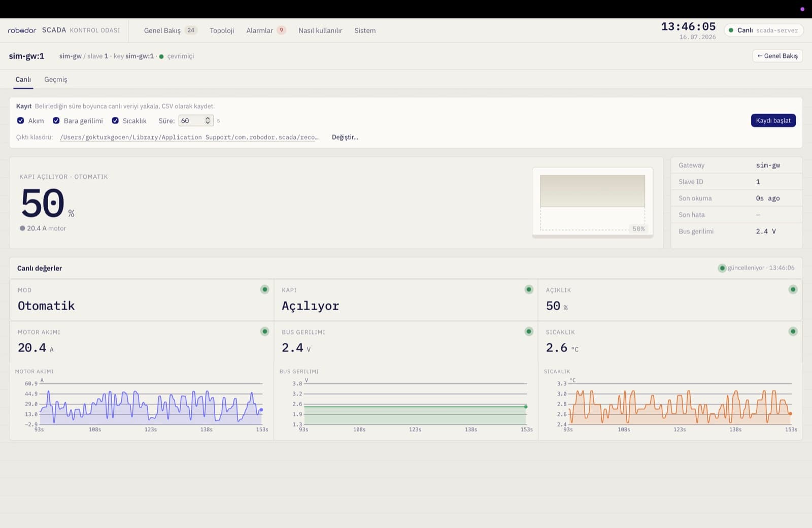The width and height of the screenshot is (812, 528).
Task: Go back via ← Genel Bakış button
Action: click(x=777, y=56)
